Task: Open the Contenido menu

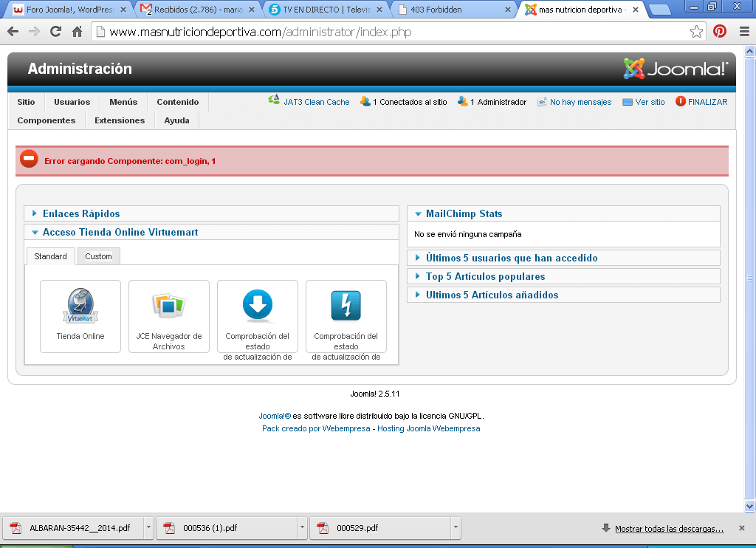Action: click(177, 102)
